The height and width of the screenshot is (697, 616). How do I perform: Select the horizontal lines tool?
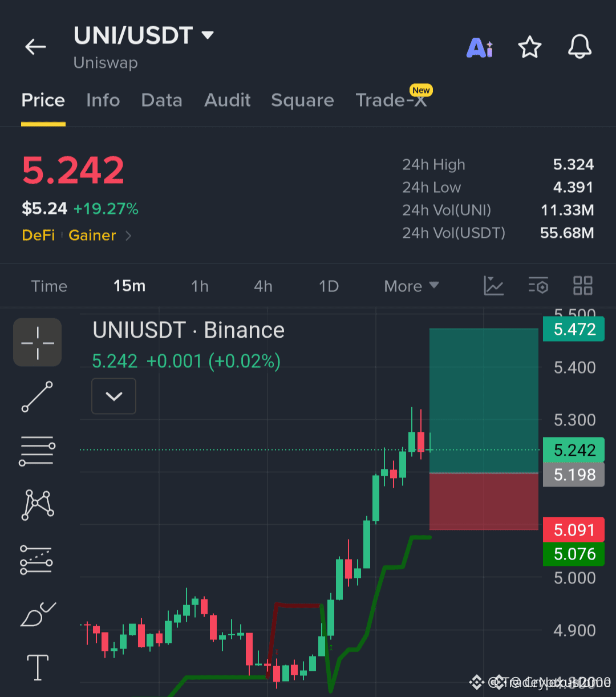[x=38, y=451]
